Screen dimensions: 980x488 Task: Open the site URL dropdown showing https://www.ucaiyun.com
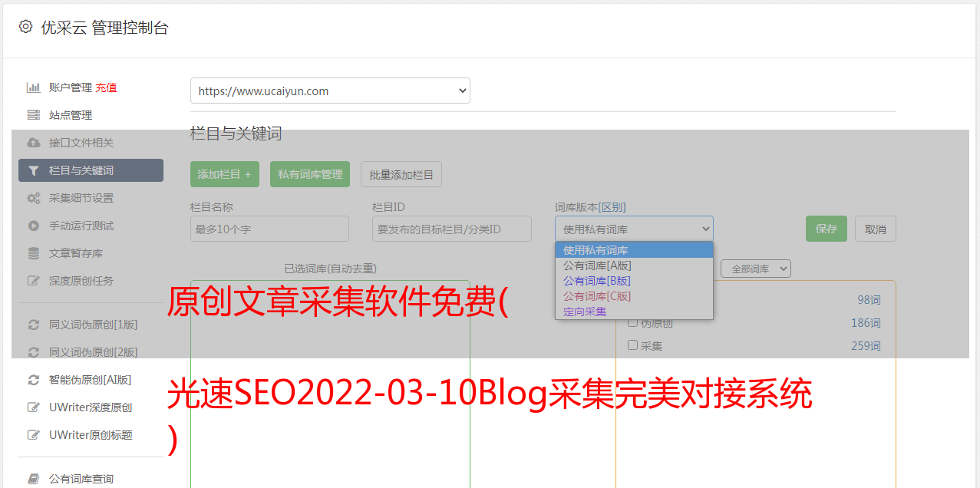coord(330,91)
